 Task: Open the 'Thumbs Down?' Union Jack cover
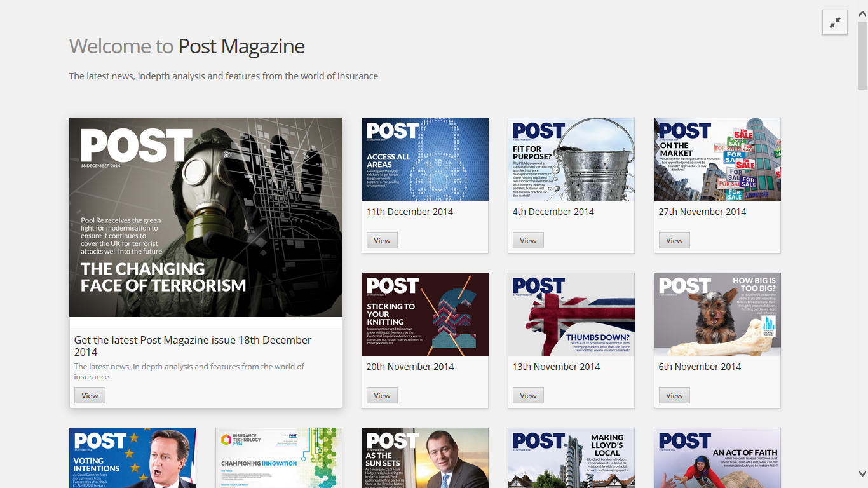coord(571,314)
